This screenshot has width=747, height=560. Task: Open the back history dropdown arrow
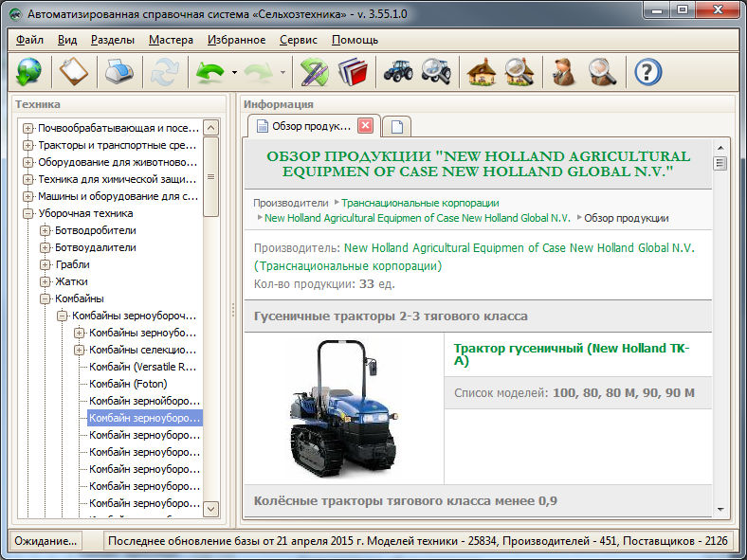click(234, 72)
